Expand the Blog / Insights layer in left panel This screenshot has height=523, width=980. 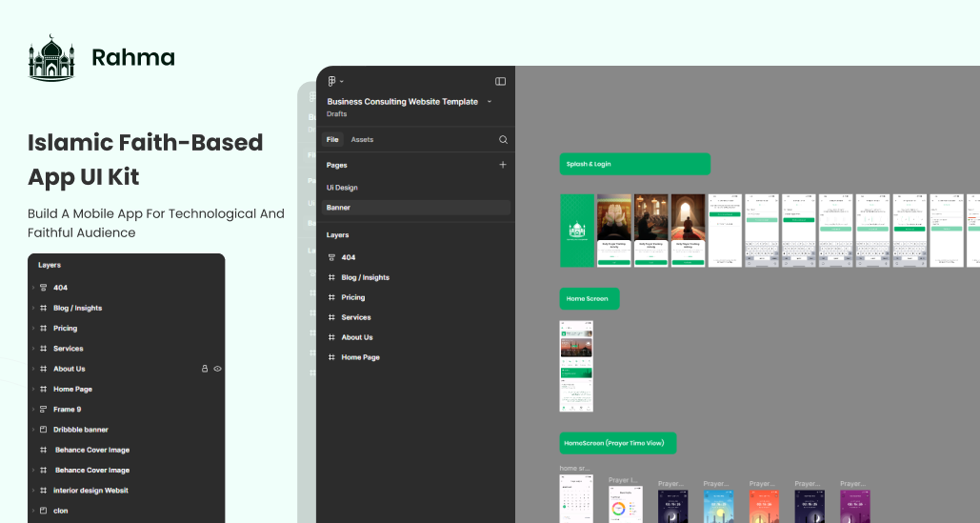(x=32, y=309)
